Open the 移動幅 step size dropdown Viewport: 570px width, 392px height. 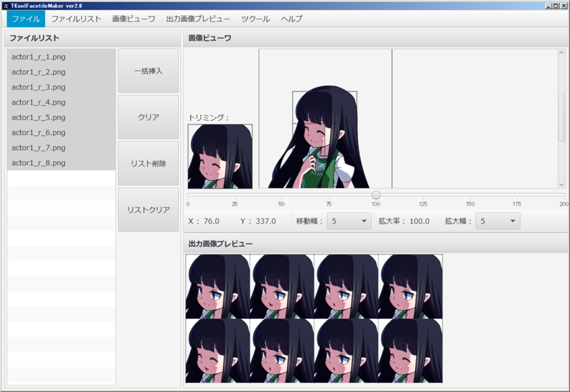click(x=349, y=220)
